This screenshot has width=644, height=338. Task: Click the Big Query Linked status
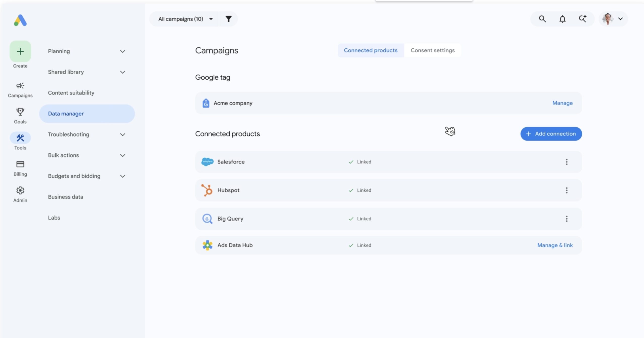(360, 219)
